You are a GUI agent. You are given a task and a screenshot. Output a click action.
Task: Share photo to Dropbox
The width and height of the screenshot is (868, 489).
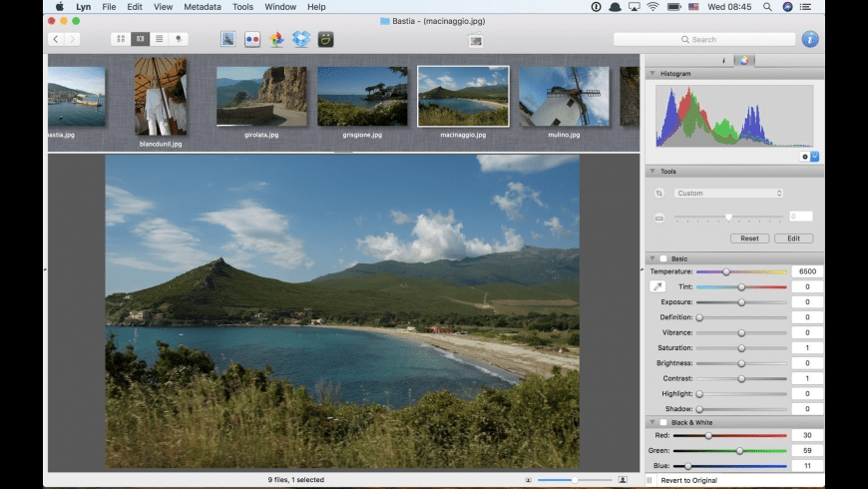click(301, 39)
